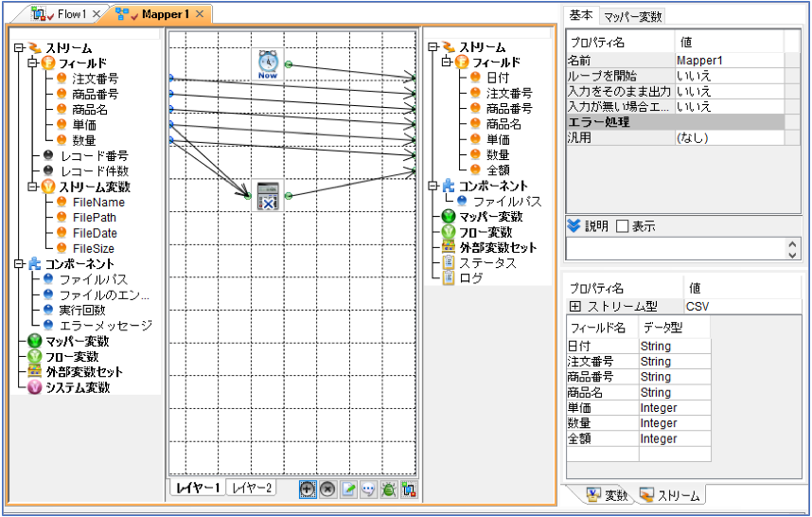Select the Now clock function icon on canvas
The width and height of the screenshot is (812, 517).
pos(268,64)
